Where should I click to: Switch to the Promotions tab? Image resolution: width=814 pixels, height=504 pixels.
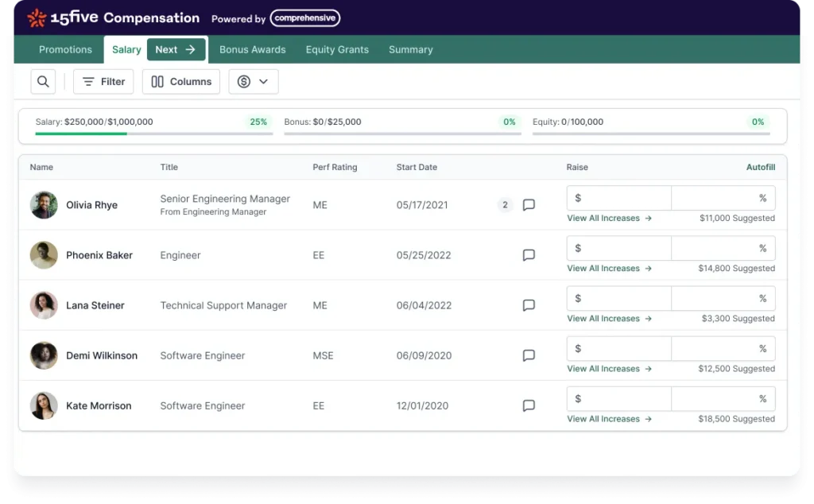[65, 49]
